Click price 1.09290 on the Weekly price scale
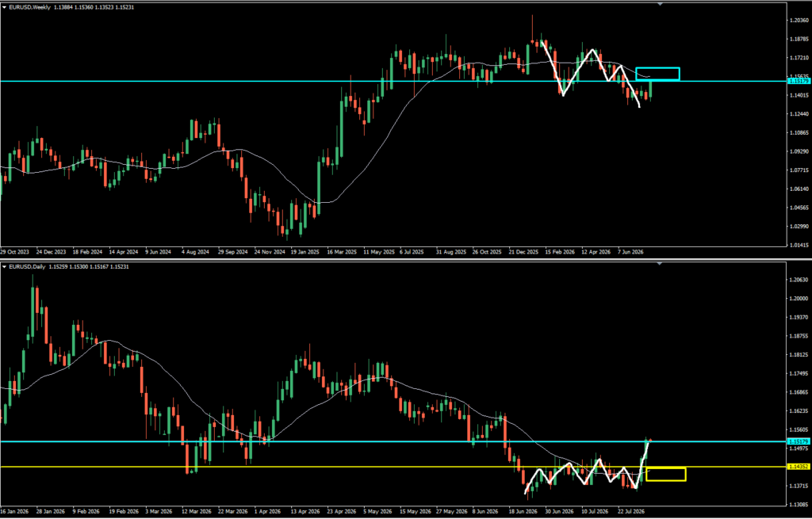 [801, 151]
